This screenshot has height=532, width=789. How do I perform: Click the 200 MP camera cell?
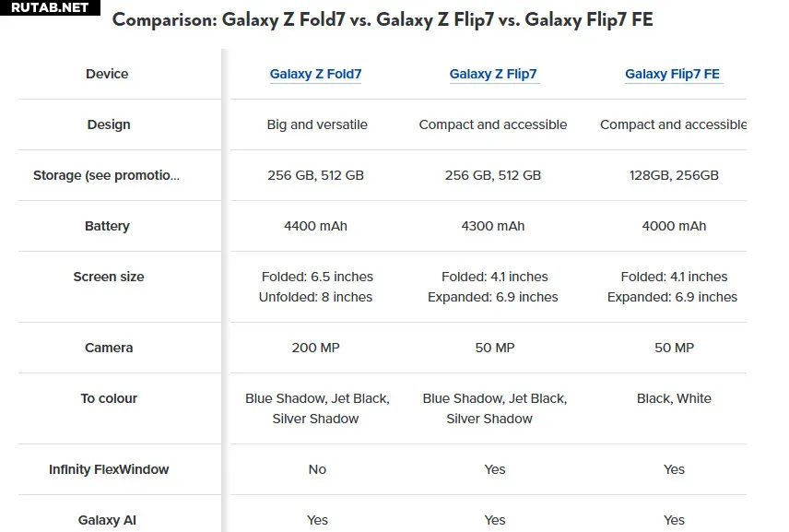tap(315, 348)
